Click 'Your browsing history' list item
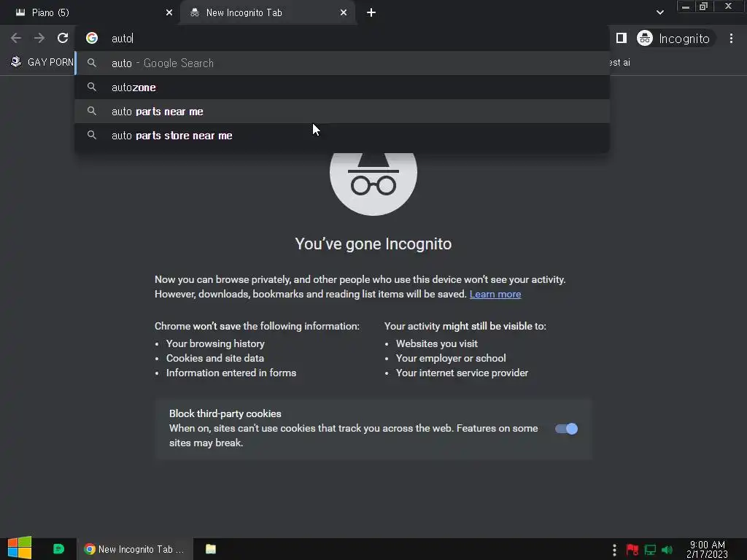 click(215, 344)
